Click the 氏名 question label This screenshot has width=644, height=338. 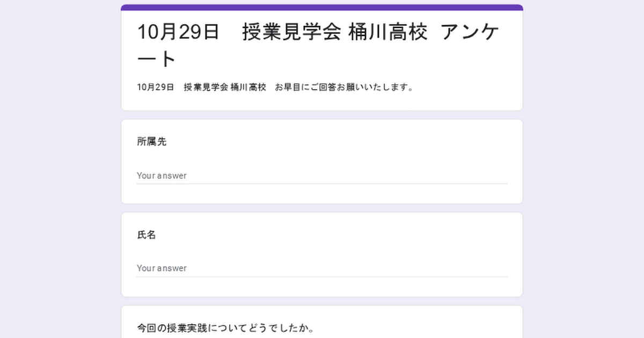147,235
